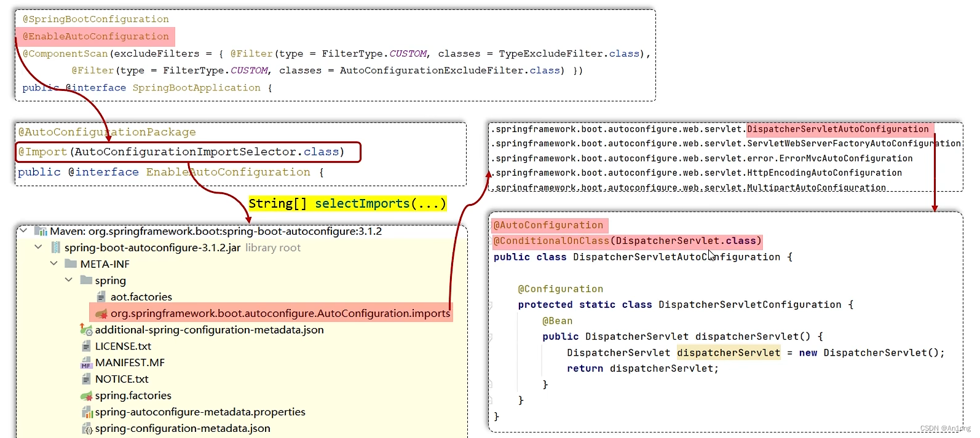The width and height of the screenshot is (980, 438).
Task: Select NOTICE.txt in the tree
Action: click(122, 379)
